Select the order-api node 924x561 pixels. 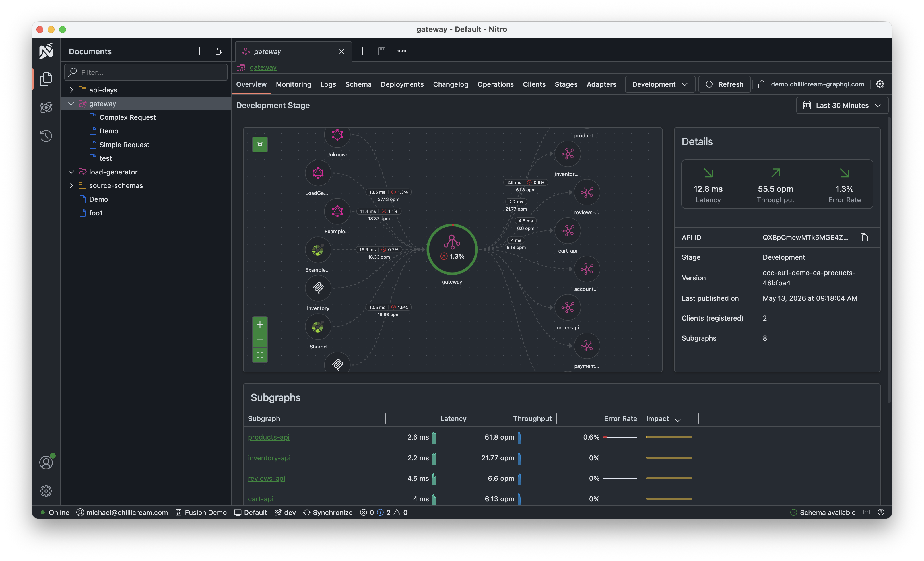click(567, 307)
